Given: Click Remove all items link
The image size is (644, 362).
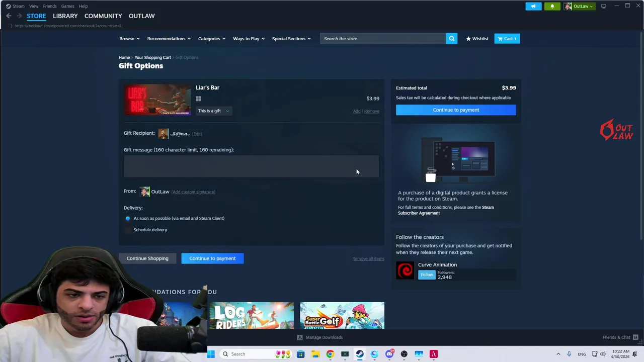Looking at the screenshot, I should point(368,258).
